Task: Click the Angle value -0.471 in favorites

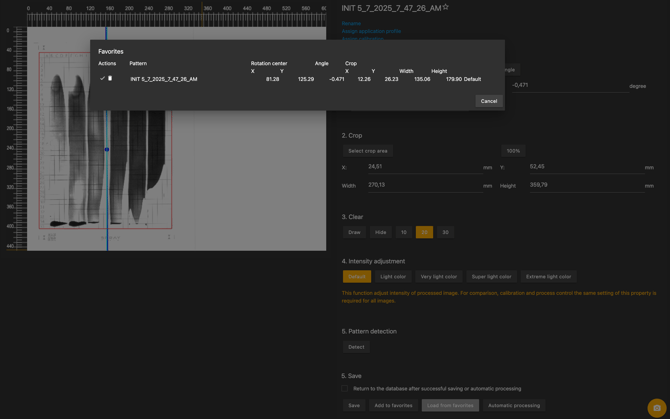Action: point(337,79)
